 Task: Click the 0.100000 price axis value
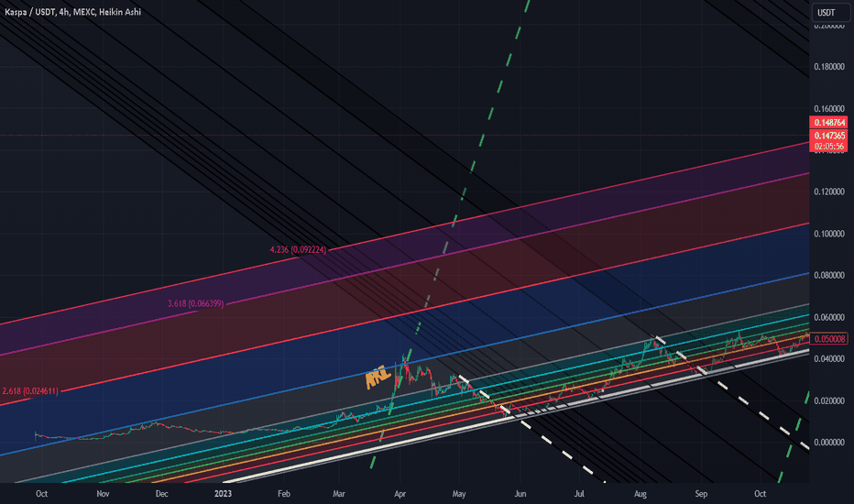829,234
